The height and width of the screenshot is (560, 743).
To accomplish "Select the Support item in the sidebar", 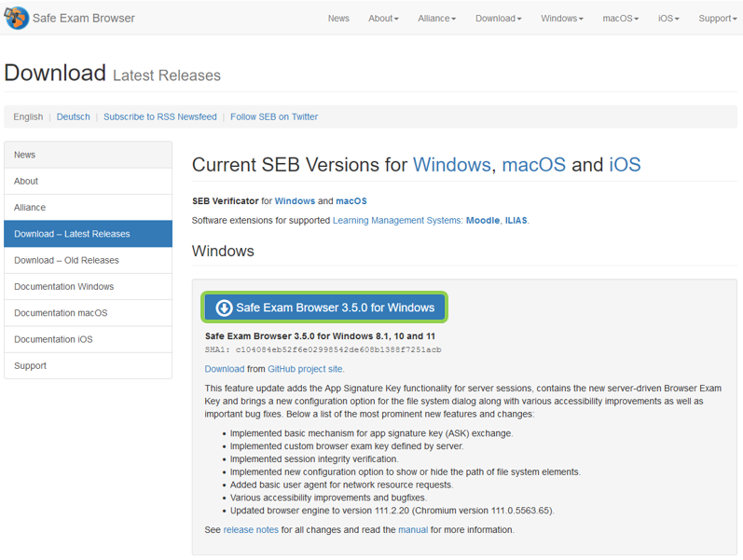I will [30, 366].
